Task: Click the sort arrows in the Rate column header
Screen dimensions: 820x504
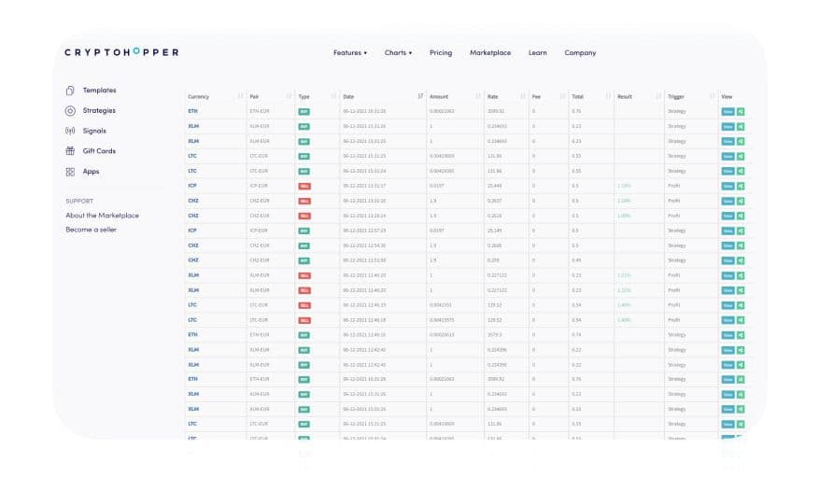Action: (521, 96)
